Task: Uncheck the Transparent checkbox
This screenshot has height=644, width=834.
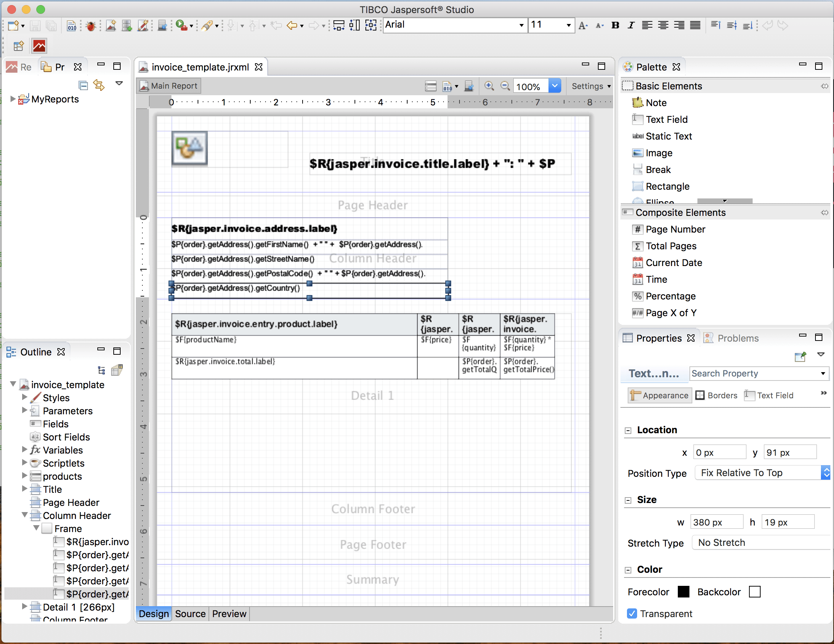Action: click(632, 613)
